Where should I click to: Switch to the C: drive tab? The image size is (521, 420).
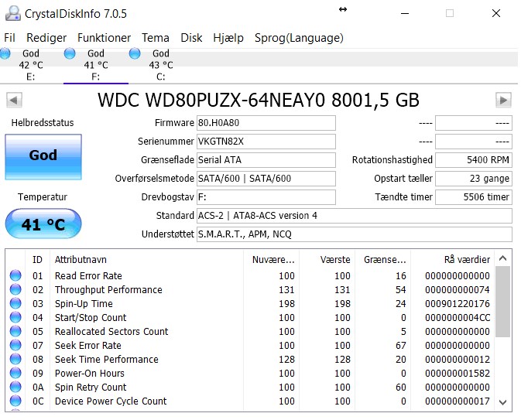point(161,65)
